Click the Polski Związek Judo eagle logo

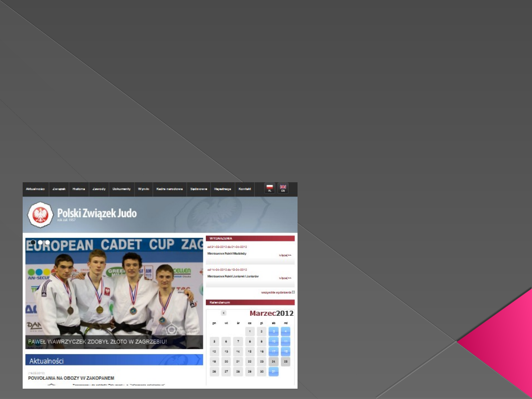pos(40,215)
